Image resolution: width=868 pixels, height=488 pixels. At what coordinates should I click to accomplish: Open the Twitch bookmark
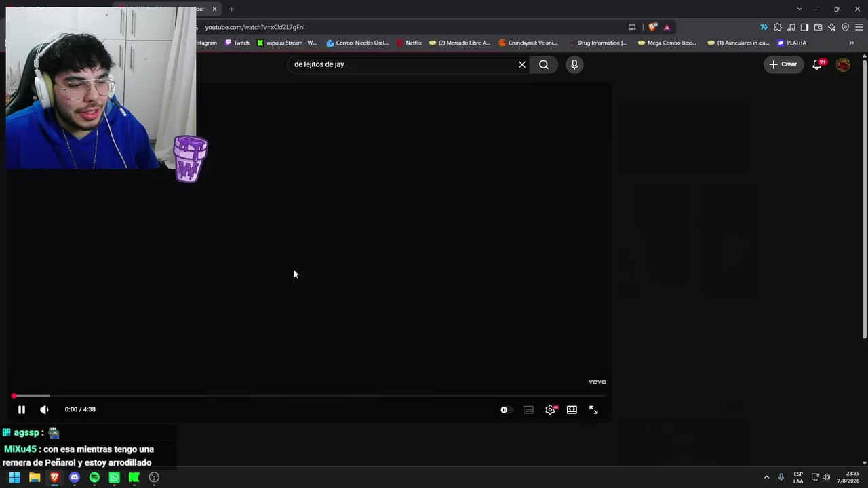[x=237, y=43]
